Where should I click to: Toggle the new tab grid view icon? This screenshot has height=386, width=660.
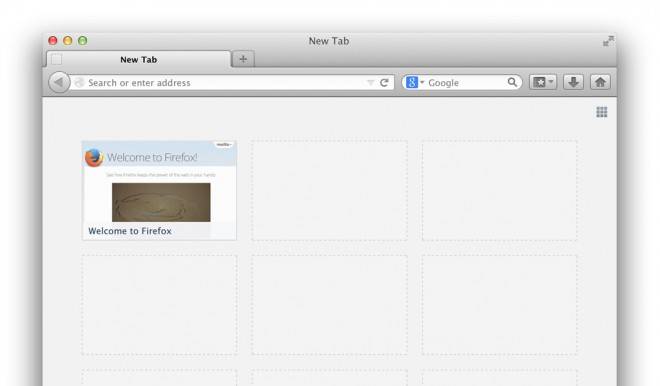(x=601, y=112)
